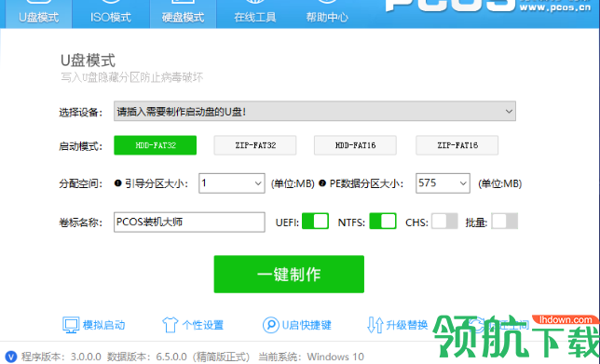Select ZIP-FAT16 boot mode

(457, 145)
